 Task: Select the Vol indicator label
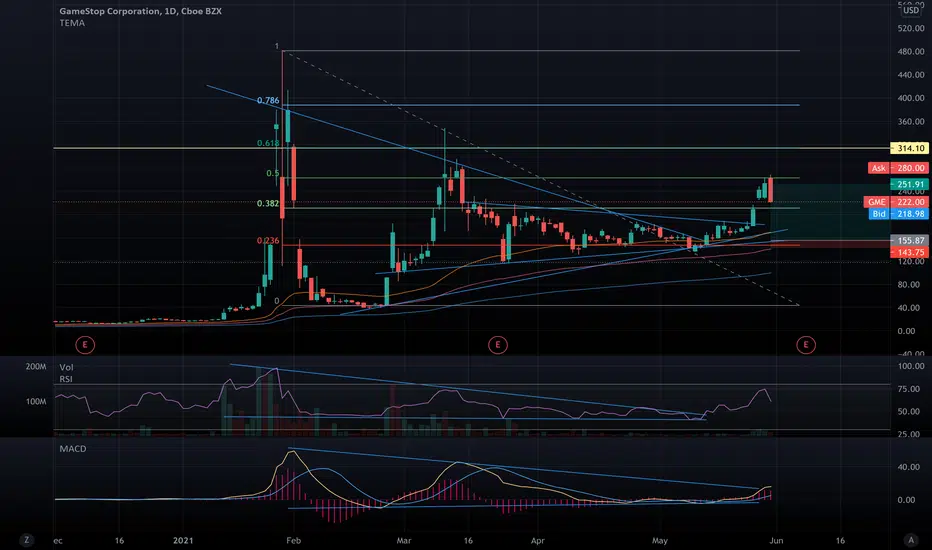[66, 367]
